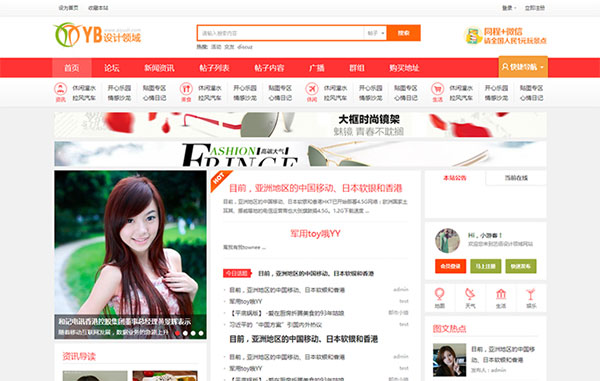Viewport: 600px width, 381px height.
Task: Click the YB 设计领域 site logo
Action: [x=98, y=35]
